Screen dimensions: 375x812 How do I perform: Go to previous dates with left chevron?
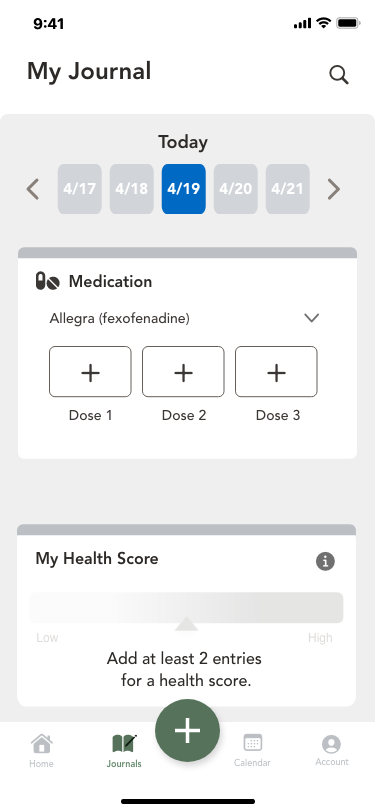click(33, 189)
